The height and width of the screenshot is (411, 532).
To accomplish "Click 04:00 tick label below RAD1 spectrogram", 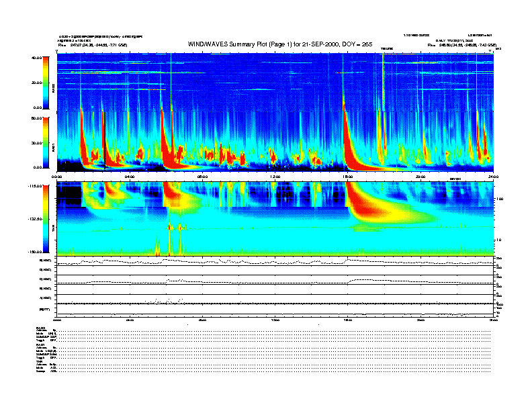I will [x=130, y=177].
